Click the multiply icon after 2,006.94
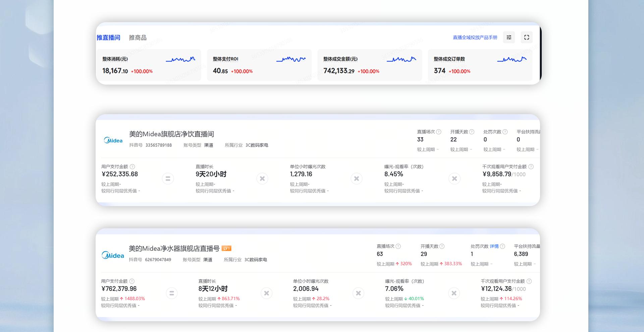This screenshot has height=332, width=644. point(358,293)
